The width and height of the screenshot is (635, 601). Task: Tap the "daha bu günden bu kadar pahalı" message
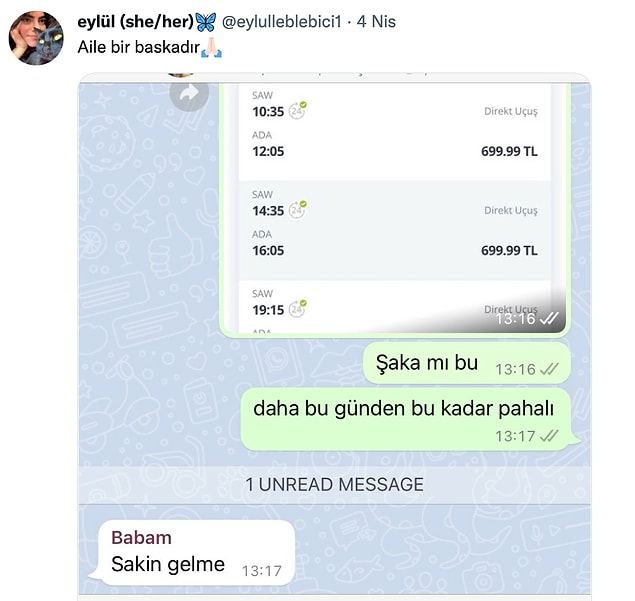[407, 419]
